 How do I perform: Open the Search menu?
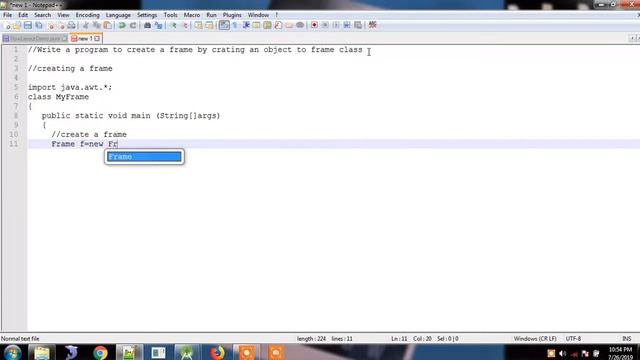[42, 15]
